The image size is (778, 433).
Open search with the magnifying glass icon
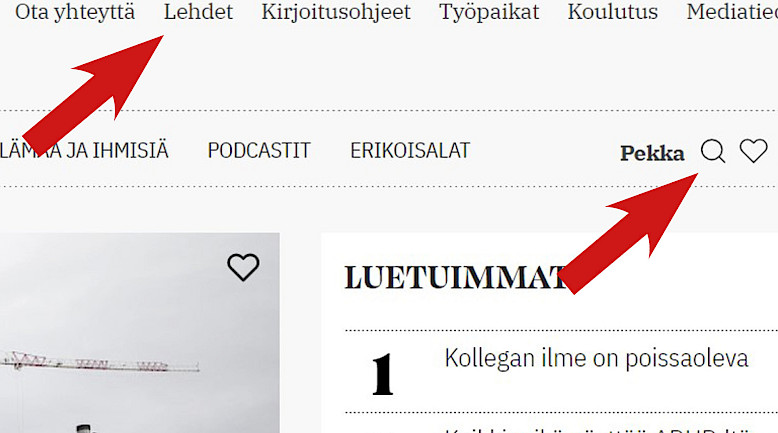coord(713,151)
